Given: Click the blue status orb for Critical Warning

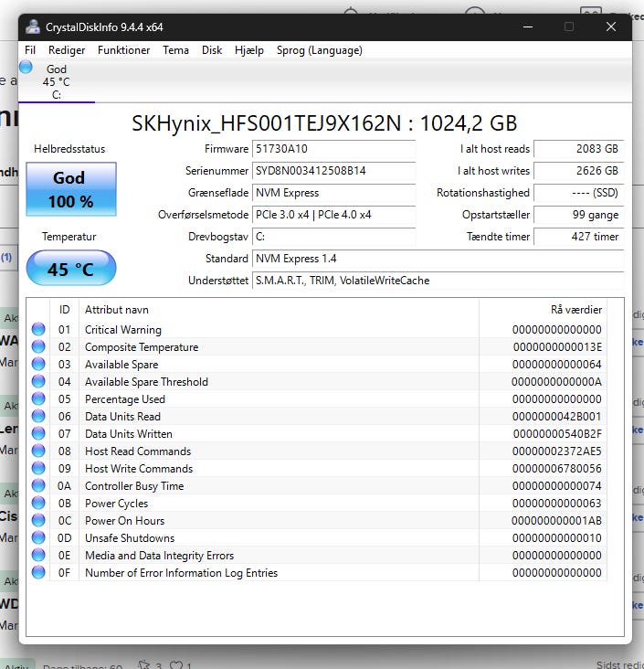Looking at the screenshot, I should [38, 330].
